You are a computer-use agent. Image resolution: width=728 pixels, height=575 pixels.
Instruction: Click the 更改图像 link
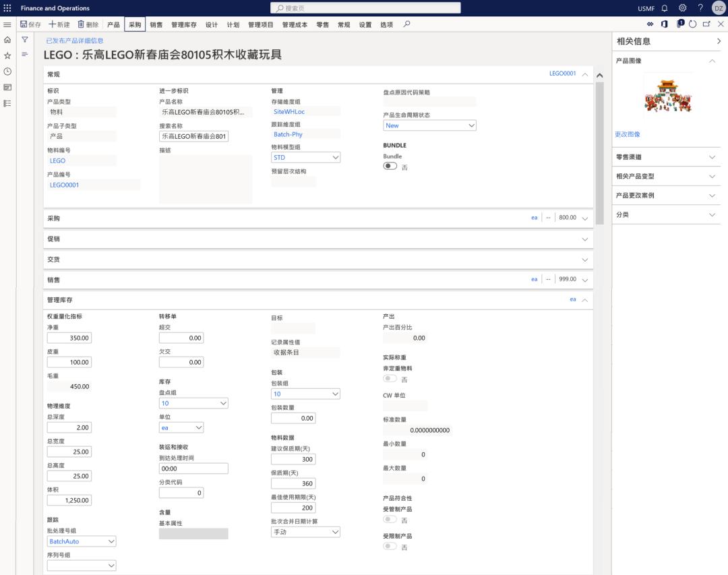pos(628,134)
